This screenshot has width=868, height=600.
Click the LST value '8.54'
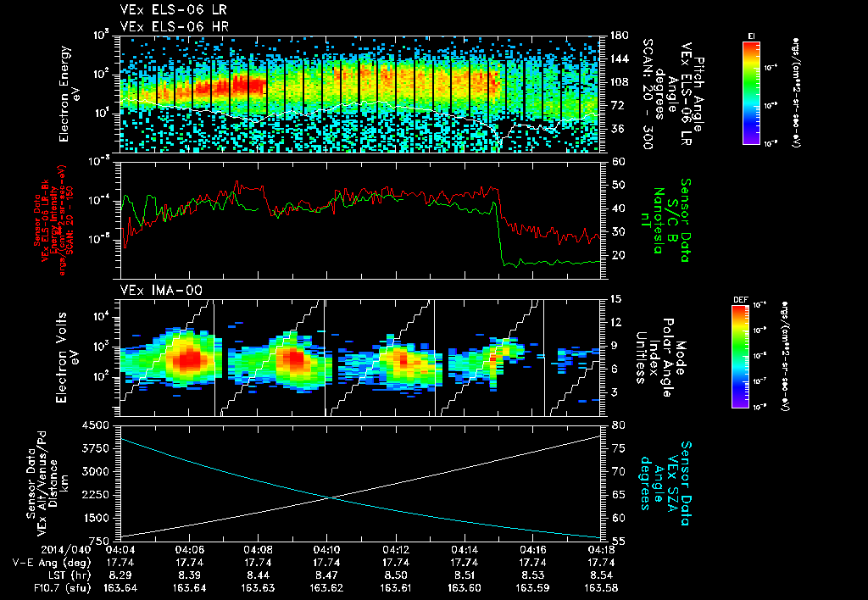[601, 575]
